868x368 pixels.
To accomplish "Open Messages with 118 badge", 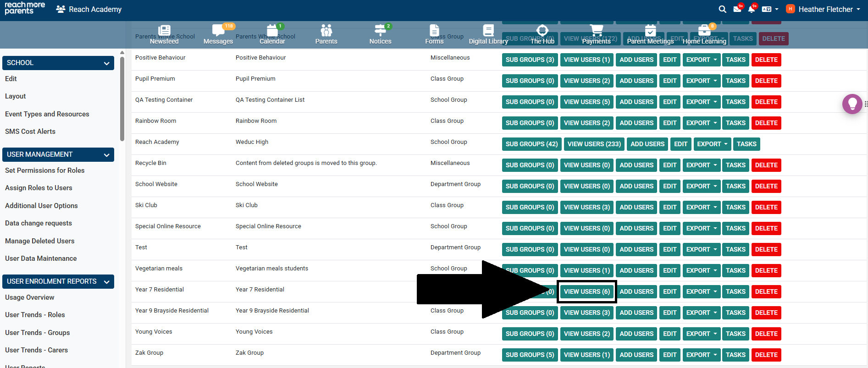I will coord(218,34).
